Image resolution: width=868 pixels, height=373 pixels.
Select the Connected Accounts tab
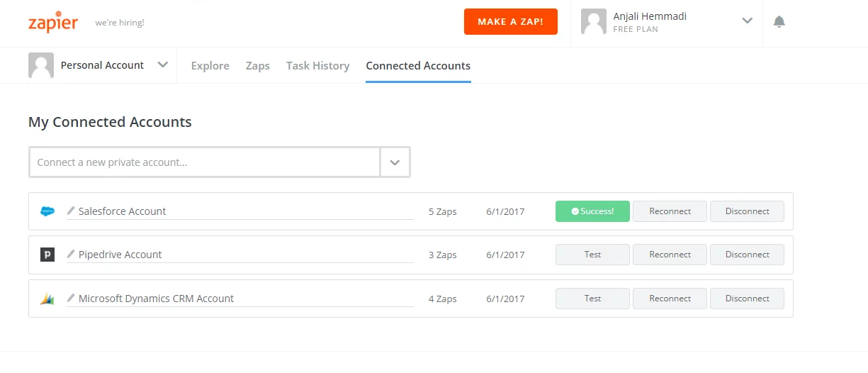[418, 66]
